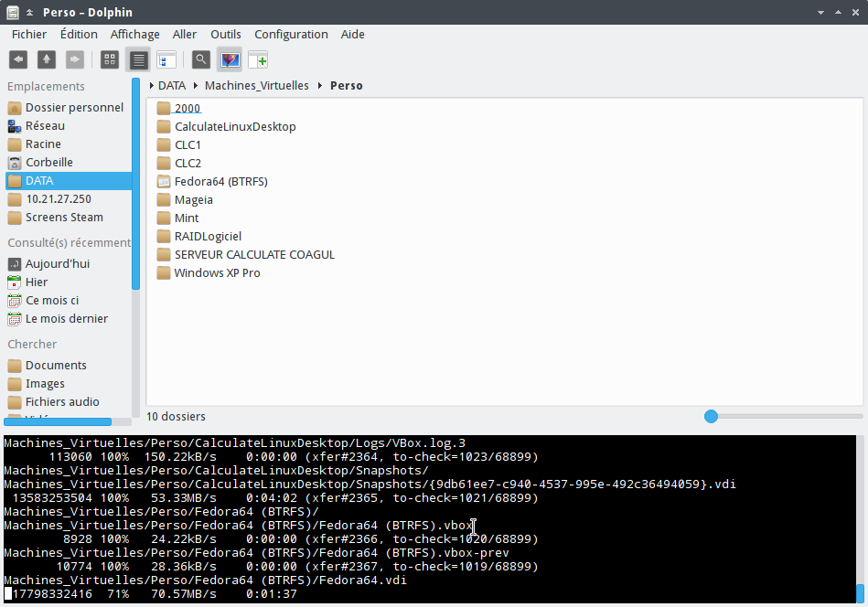Open the Outils menu
This screenshot has width=868, height=607.
tap(226, 35)
